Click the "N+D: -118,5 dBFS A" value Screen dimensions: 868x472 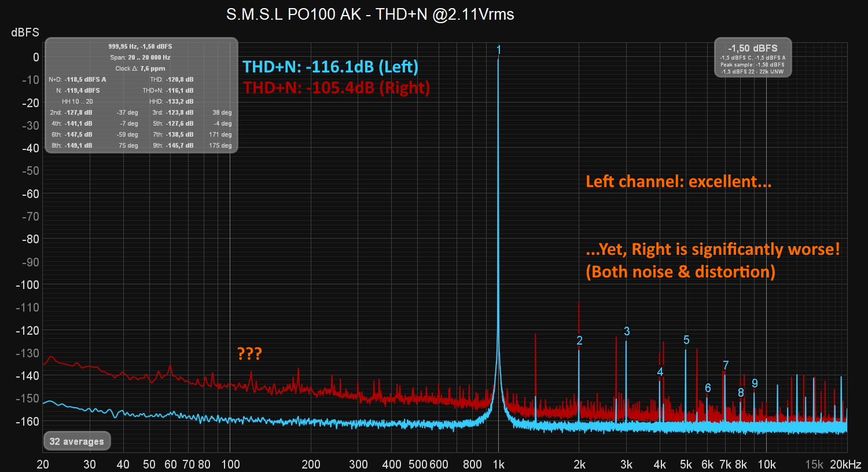click(78, 79)
